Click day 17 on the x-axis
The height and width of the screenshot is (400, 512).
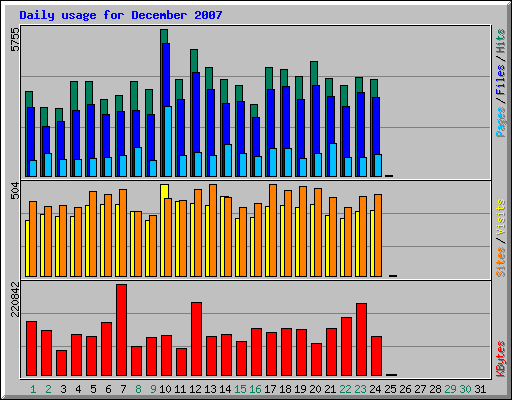click(270, 389)
